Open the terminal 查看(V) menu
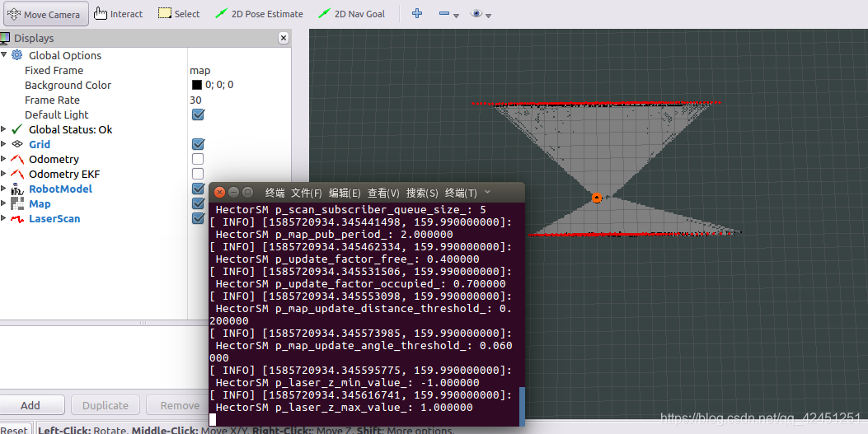868x434 pixels. click(x=383, y=193)
